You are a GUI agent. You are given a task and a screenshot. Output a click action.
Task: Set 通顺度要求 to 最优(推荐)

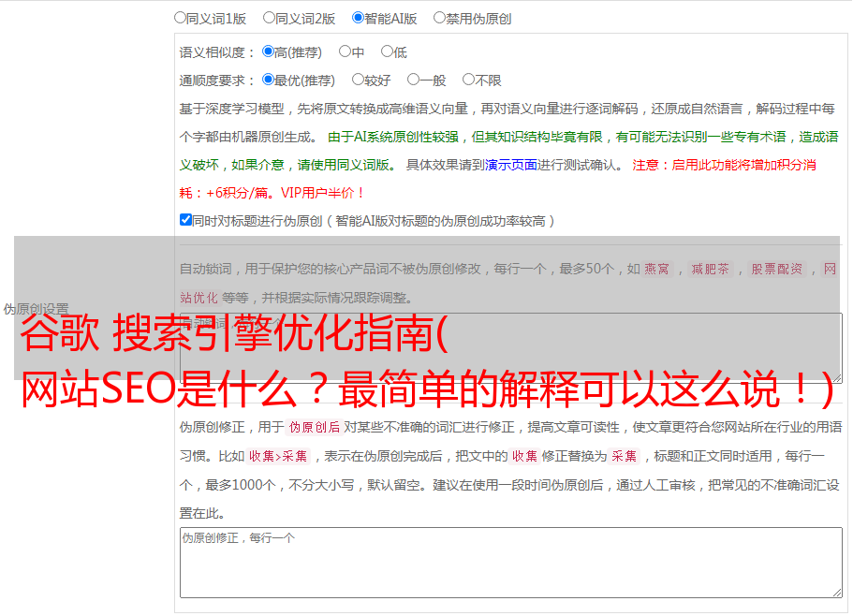[x=268, y=80]
